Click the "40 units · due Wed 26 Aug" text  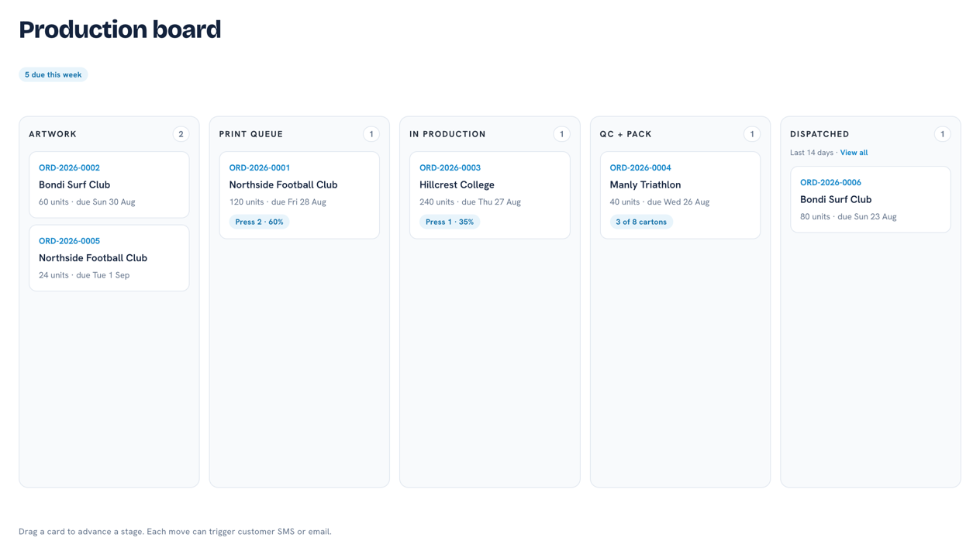click(x=660, y=202)
